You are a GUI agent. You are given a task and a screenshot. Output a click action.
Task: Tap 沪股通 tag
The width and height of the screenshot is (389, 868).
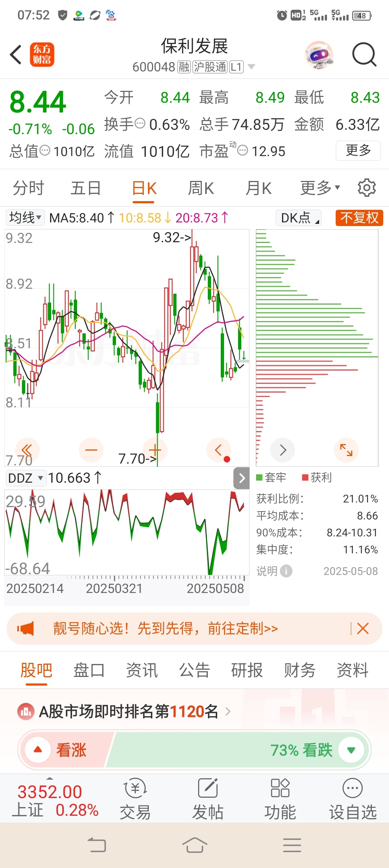(x=210, y=67)
